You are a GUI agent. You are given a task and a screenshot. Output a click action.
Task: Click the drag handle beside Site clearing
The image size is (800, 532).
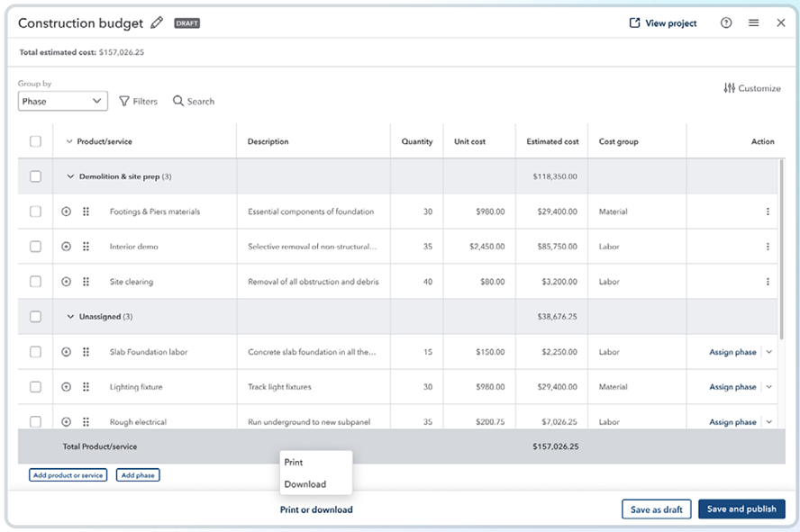86,282
